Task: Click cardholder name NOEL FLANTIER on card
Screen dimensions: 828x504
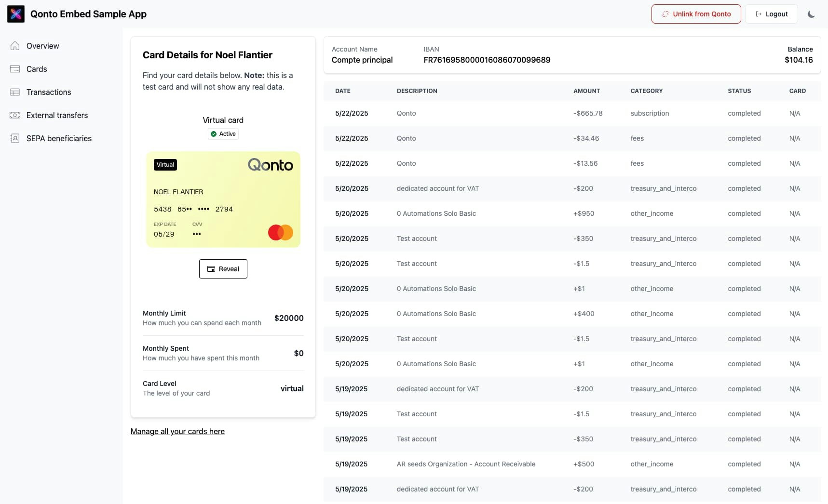Action: click(178, 192)
